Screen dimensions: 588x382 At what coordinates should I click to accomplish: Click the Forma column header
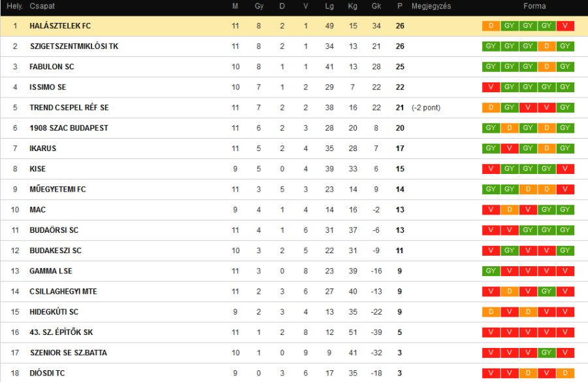point(534,6)
